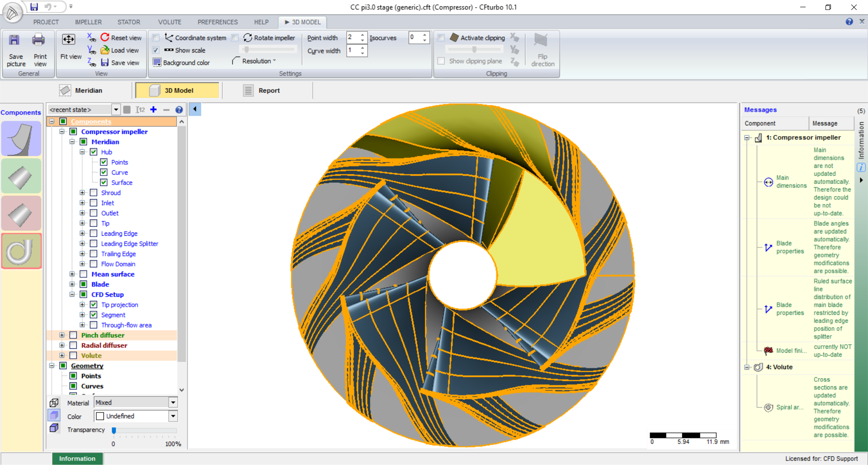This screenshot has height=465, width=868.
Task: Select the Compressor impeller component icon
Action: pos(21,139)
